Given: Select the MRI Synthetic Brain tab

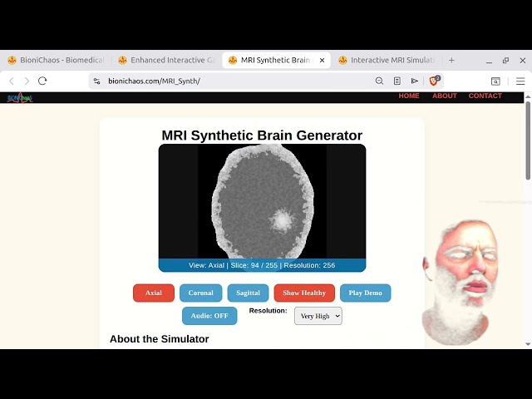Looking at the screenshot, I should (275, 61).
